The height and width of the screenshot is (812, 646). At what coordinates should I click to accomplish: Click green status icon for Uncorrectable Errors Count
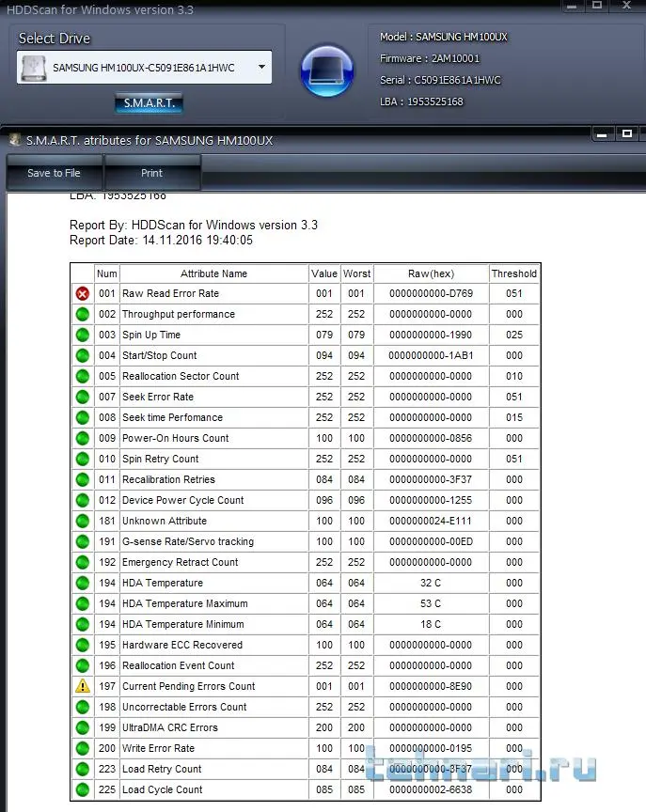83,708
